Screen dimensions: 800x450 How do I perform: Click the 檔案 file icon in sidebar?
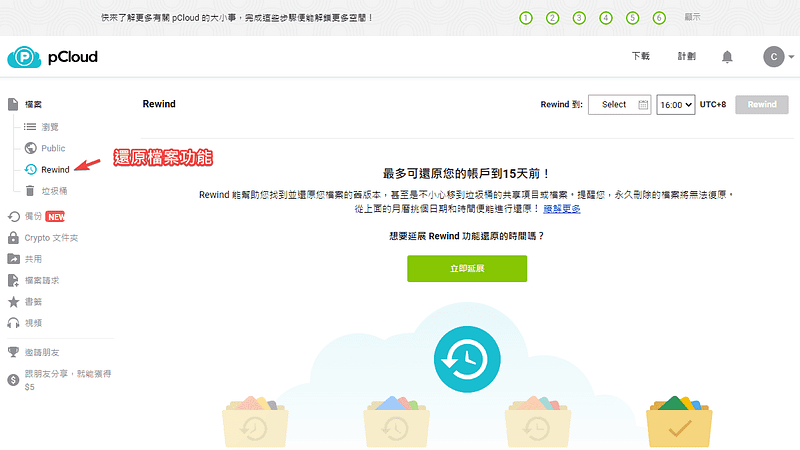13,104
